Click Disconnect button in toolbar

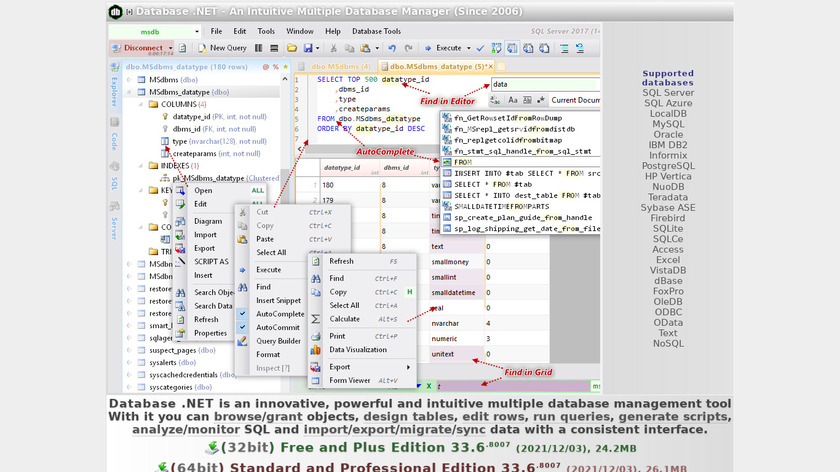click(x=144, y=48)
